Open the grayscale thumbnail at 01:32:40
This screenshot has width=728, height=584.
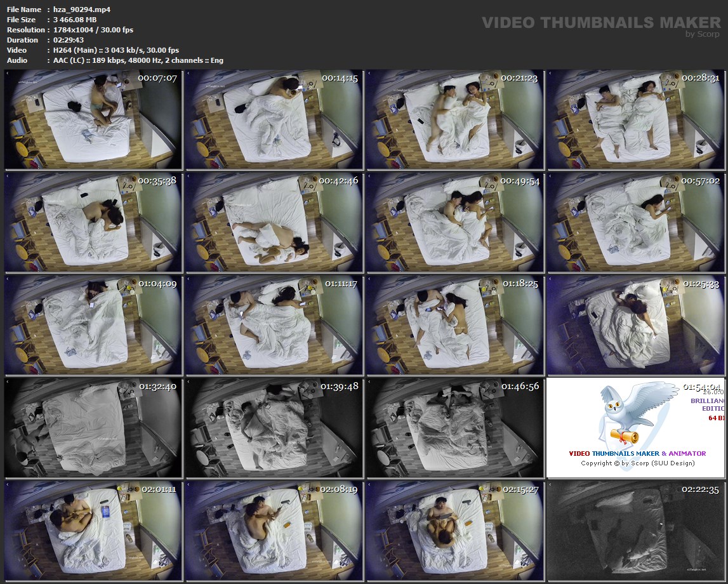click(x=93, y=428)
